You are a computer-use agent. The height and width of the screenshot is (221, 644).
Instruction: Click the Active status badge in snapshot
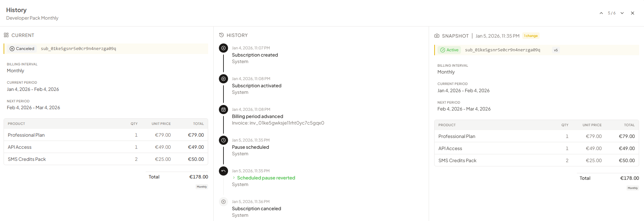pos(449,50)
